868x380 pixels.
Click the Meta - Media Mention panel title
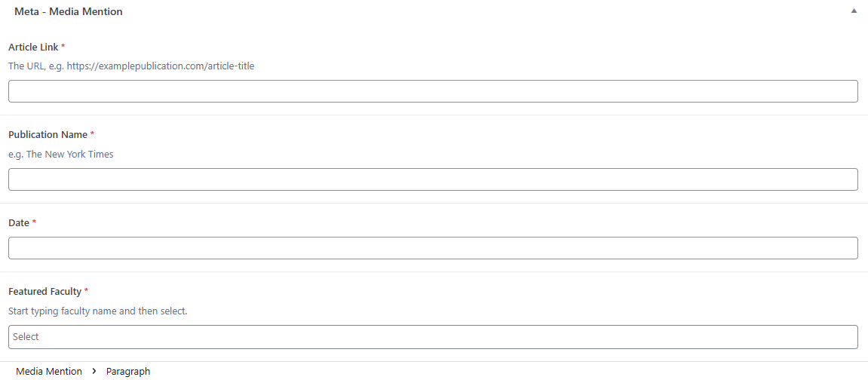pyautogui.click(x=69, y=11)
